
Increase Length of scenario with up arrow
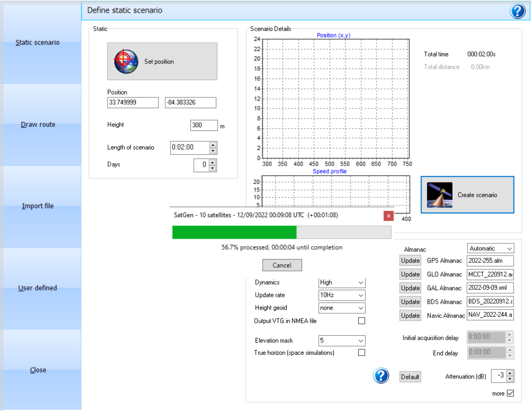tap(213, 145)
